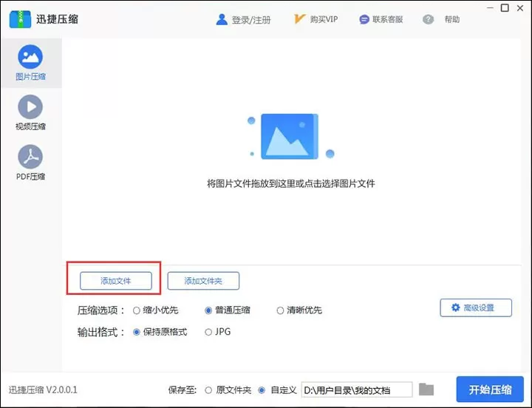This screenshot has height=408, width=532.
Task: Click the user avatar login icon
Action: (x=222, y=19)
